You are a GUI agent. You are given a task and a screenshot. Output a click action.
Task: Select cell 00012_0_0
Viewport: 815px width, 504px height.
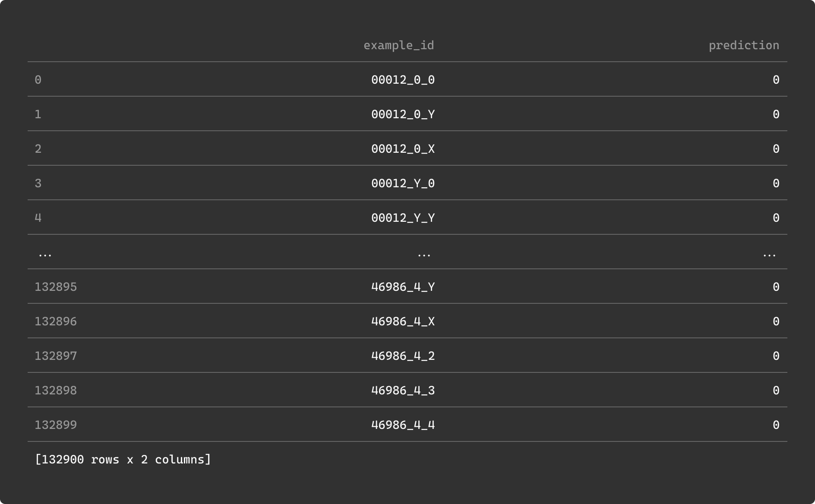[x=403, y=80]
